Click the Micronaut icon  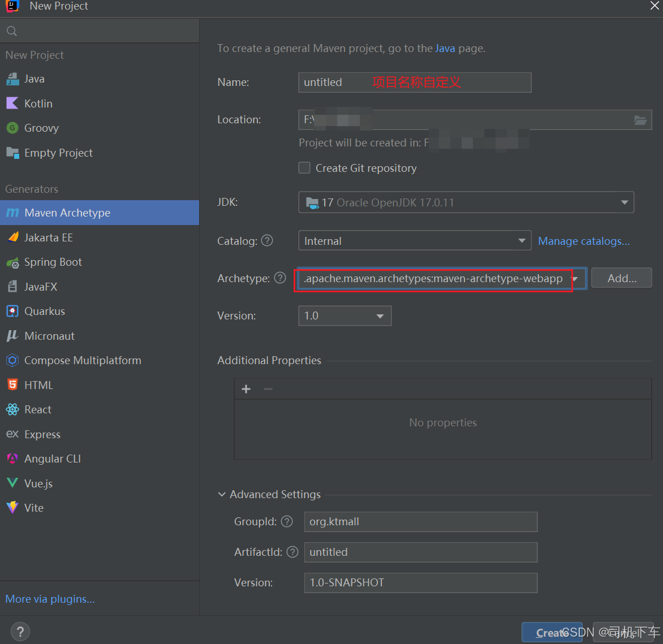pyautogui.click(x=12, y=336)
